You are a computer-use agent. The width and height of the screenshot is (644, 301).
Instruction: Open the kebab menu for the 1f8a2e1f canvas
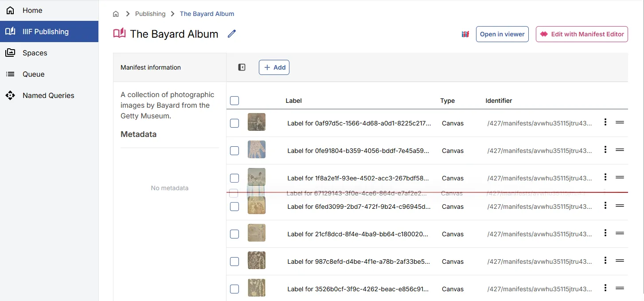(x=605, y=177)
